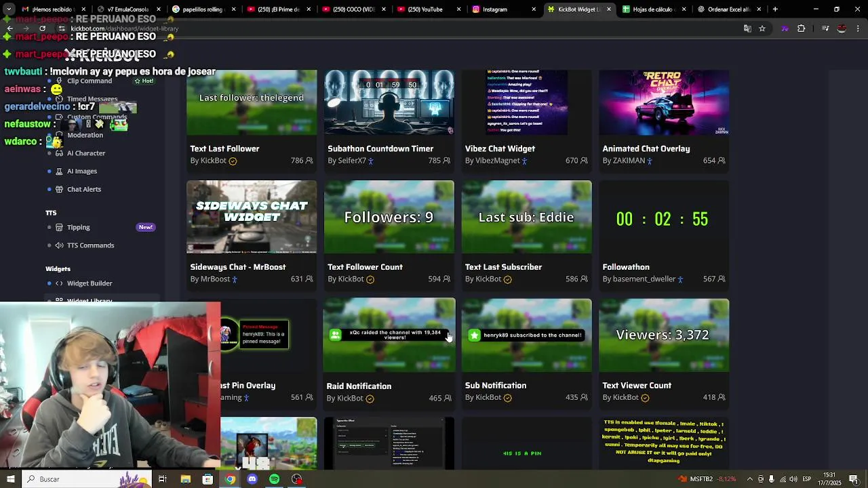Bookmark this page with the star icon

click(762, 28)
